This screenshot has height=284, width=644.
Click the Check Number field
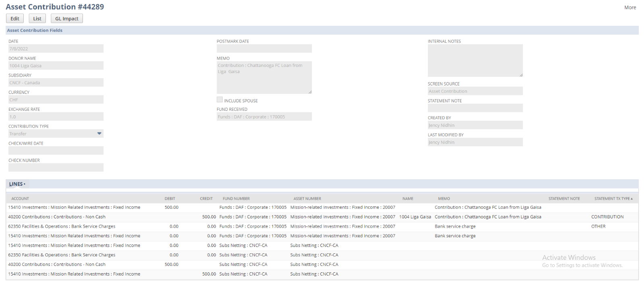click(56, 168)
